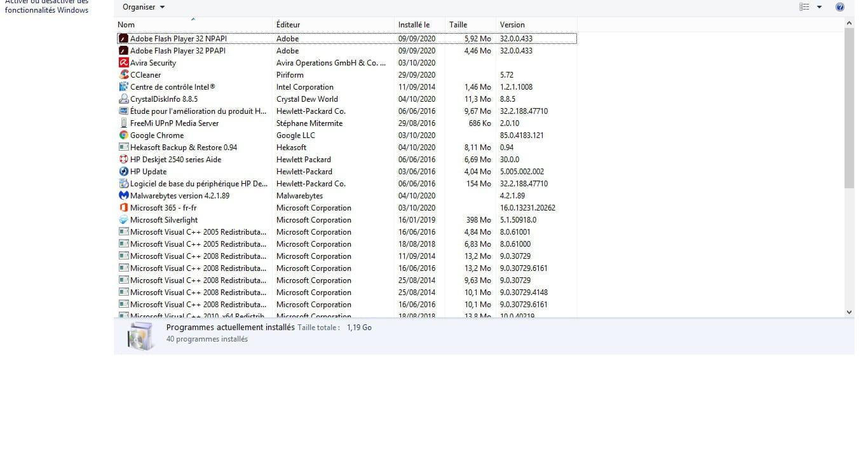The image size is (868, 463).
Task: Open the Organiser dropdown menu
Action: point(144,7)
